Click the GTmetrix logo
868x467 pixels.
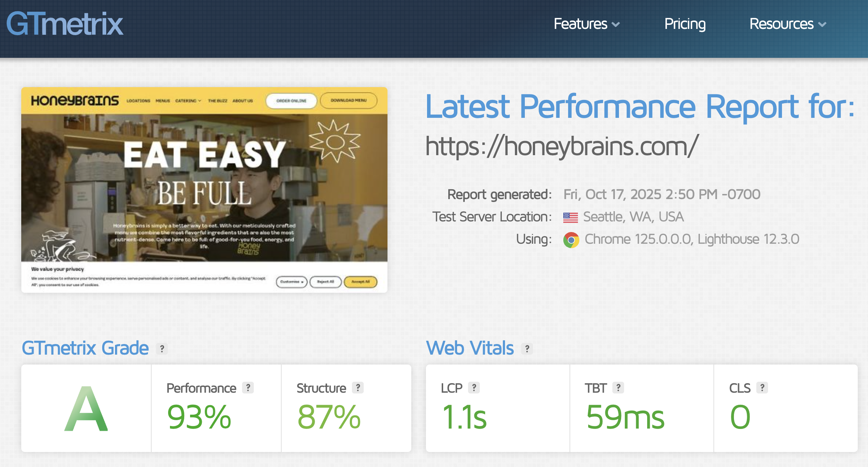tap(65, 24)
